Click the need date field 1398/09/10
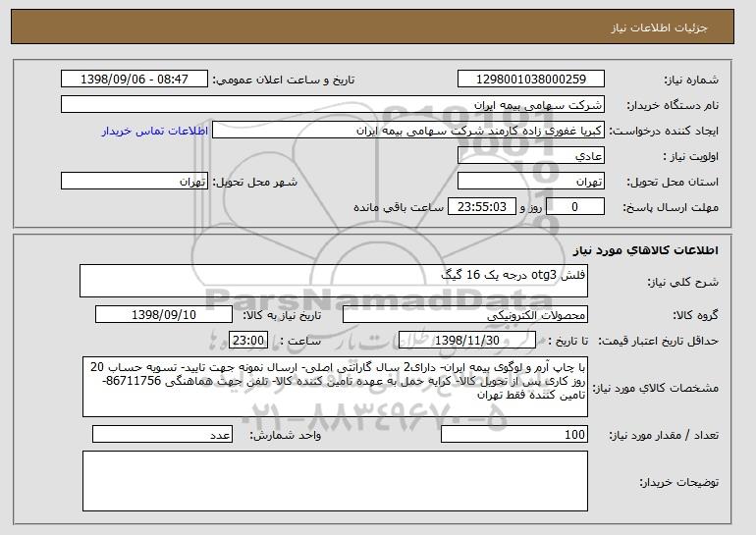Image resolution: width=756 pixels, height=535 pixels. 164,315
